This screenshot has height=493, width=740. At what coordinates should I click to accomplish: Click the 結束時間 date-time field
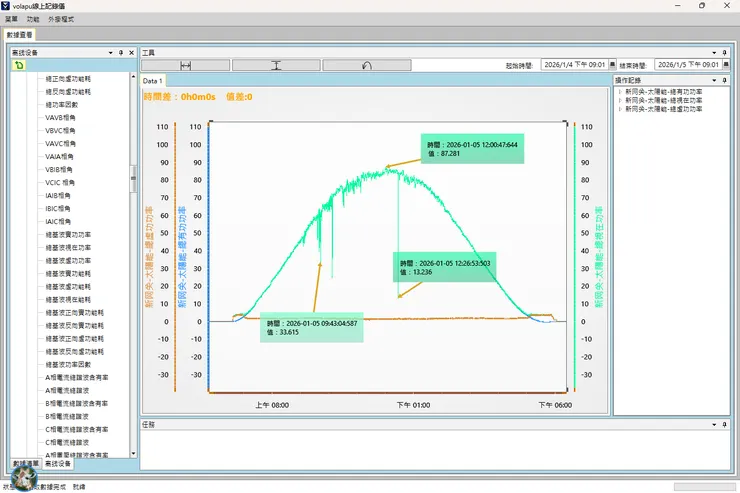click(688, 65)
